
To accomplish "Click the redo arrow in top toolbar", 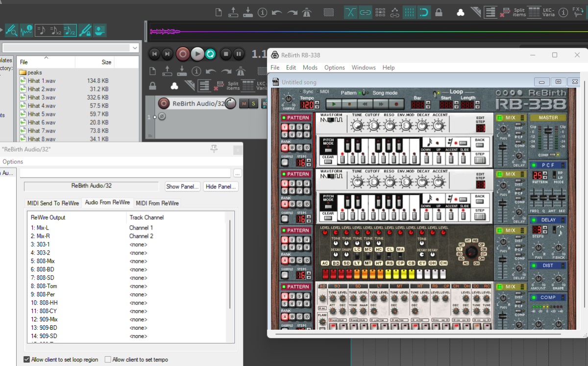I will (292, 12).
